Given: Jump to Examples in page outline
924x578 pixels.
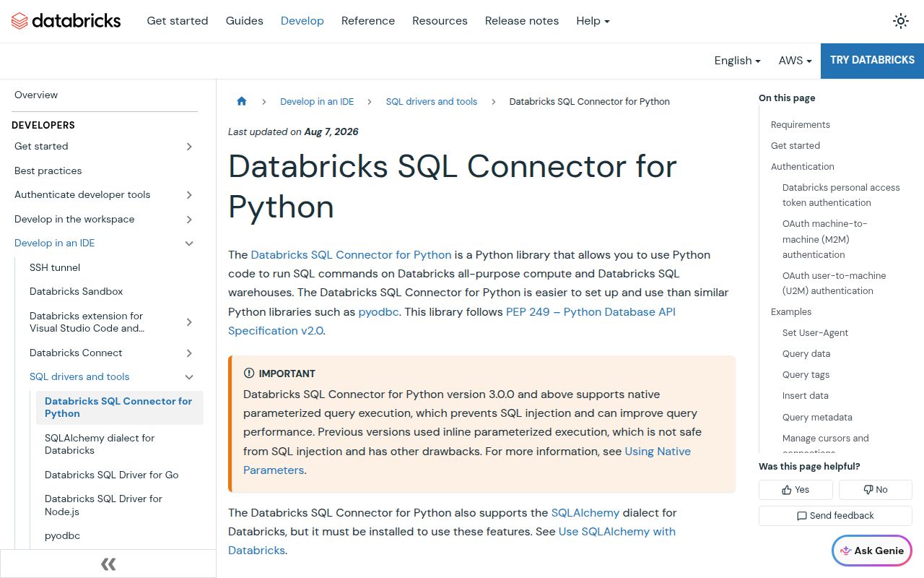Looking at the screenshot, I should click(x=790, y=311).
